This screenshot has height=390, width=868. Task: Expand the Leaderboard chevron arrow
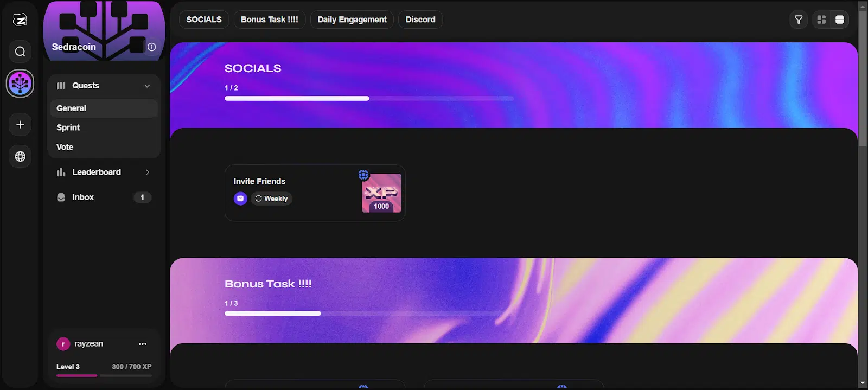147,172
